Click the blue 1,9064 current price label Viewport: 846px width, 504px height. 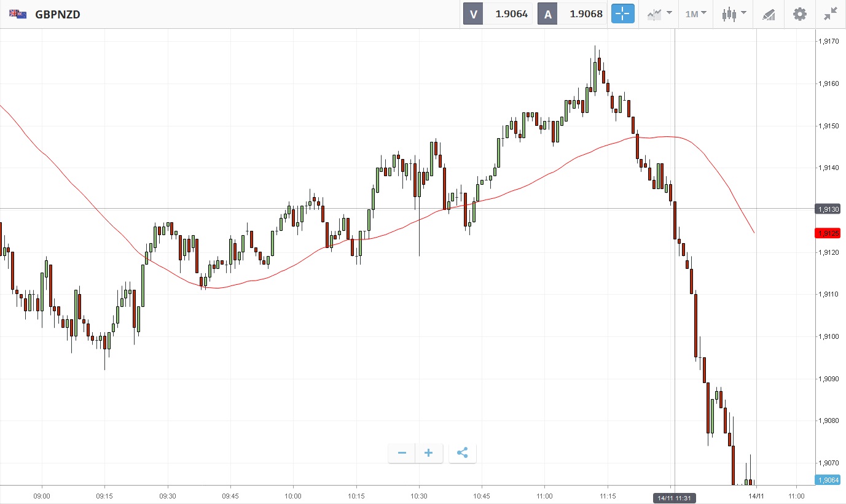[827, 480]
